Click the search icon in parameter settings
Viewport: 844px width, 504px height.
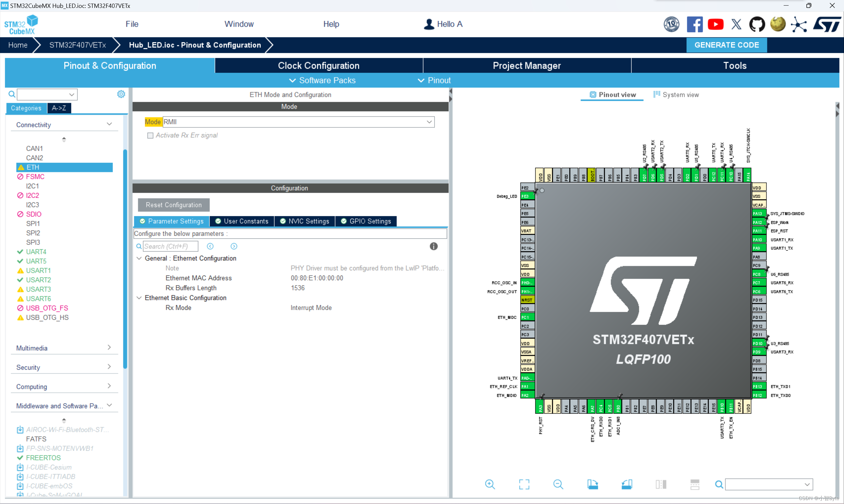(139, 246)
